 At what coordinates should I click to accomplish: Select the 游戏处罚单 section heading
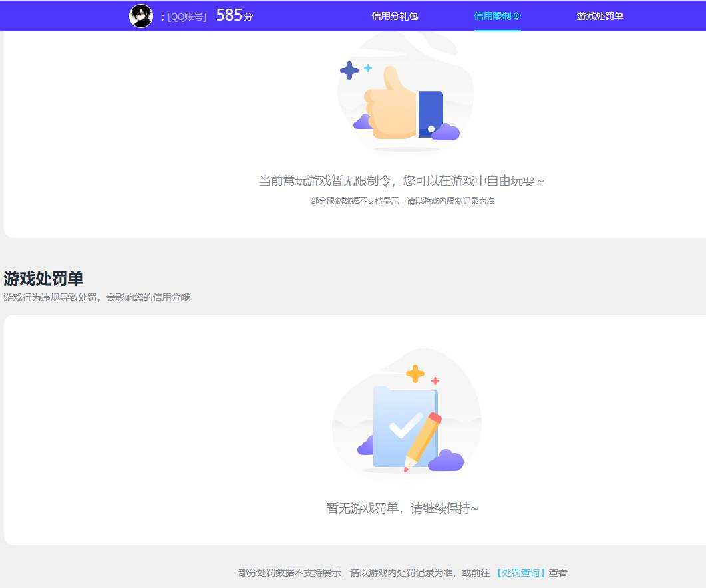(43, 279)
